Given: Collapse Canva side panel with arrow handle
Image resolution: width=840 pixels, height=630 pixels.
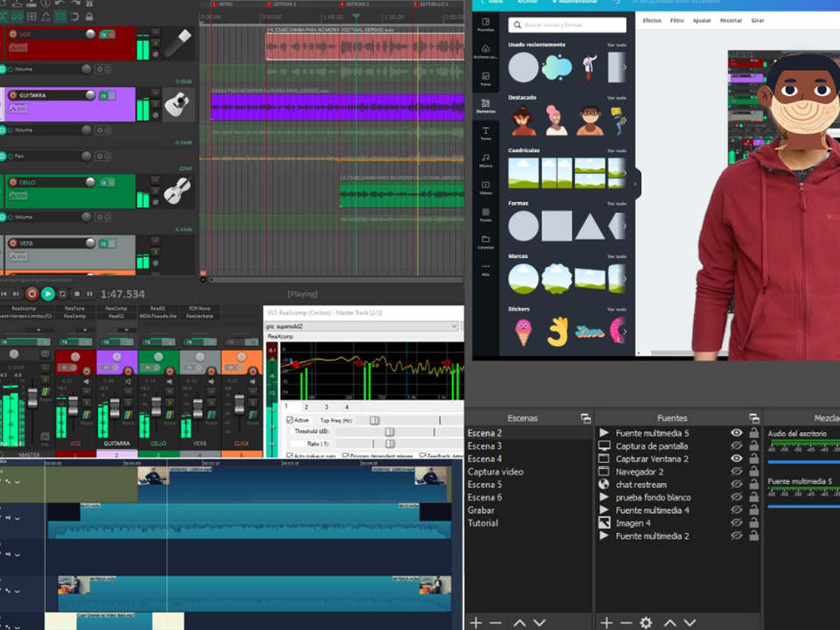Looking at the screenshot, I should [x=635, y=185].
